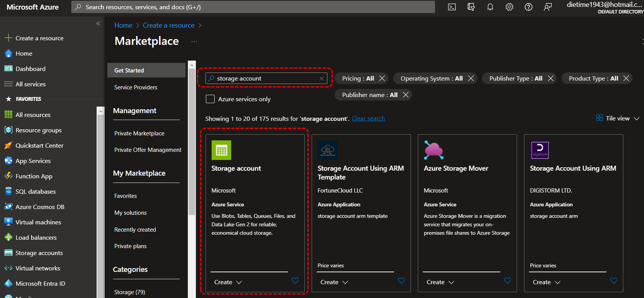Remove the Publisher name : All filter
The height and width of the screenshot is (298, 644).
point(406,95)
